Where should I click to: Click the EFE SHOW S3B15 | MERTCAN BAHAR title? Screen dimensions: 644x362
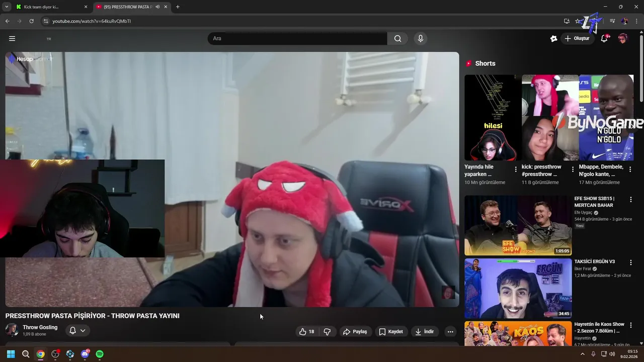pyautogui.click(x=594, y=202)
